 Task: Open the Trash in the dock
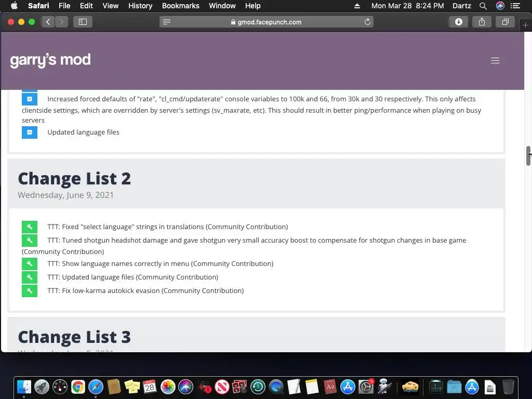click(x=508, y=387)
